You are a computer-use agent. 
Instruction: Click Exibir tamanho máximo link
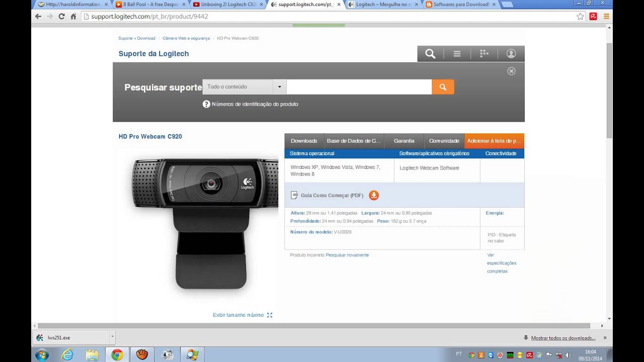tap(238, 315)
